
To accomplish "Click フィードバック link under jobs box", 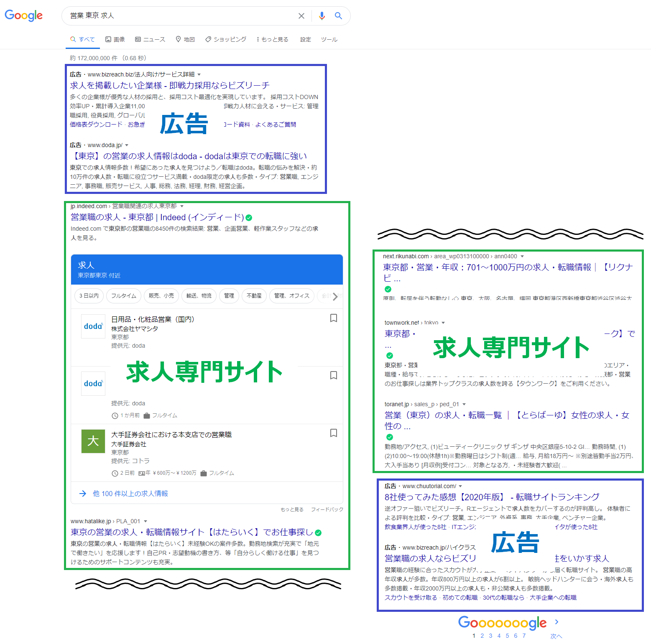I will pyautogui.click(x=327, y=509).
